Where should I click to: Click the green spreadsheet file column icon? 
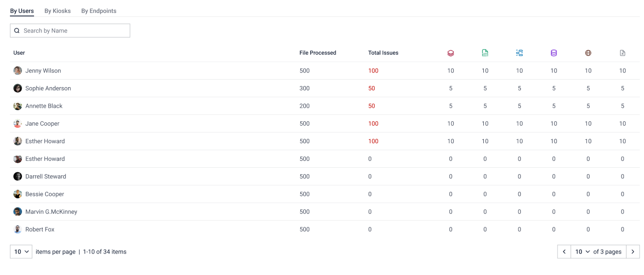pyautogui.click(x=485, y=53)
